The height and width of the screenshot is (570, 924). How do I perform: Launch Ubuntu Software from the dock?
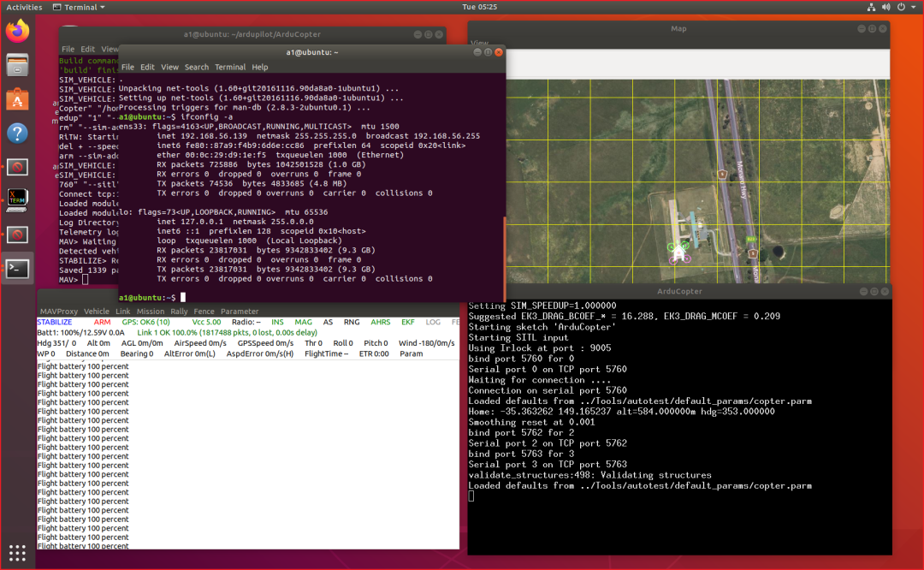click(17, 99)
